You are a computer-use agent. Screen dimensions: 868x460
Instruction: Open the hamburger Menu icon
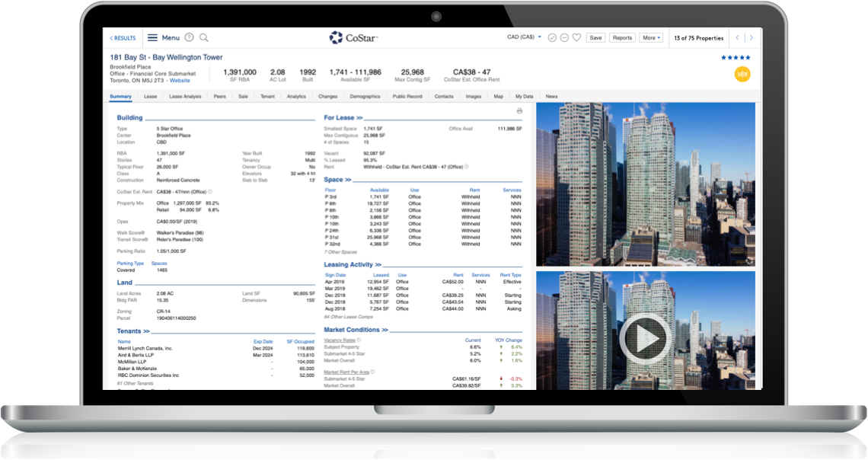(152, 37)
